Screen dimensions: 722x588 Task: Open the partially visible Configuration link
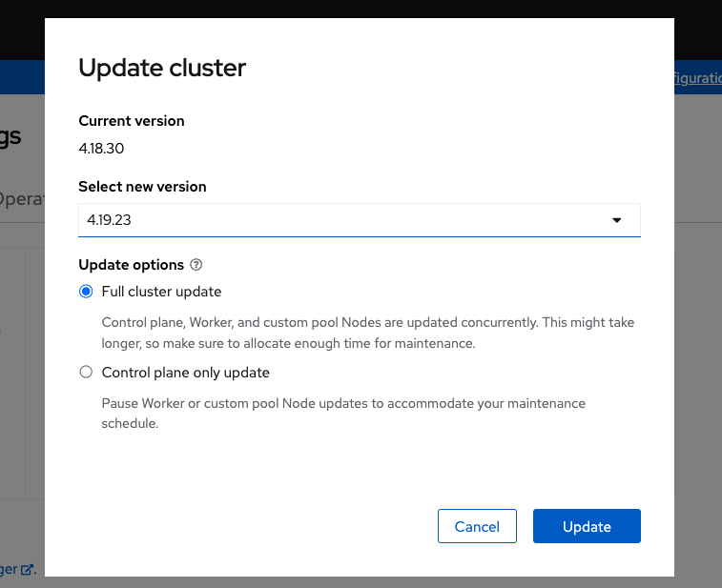pos(697,78)
